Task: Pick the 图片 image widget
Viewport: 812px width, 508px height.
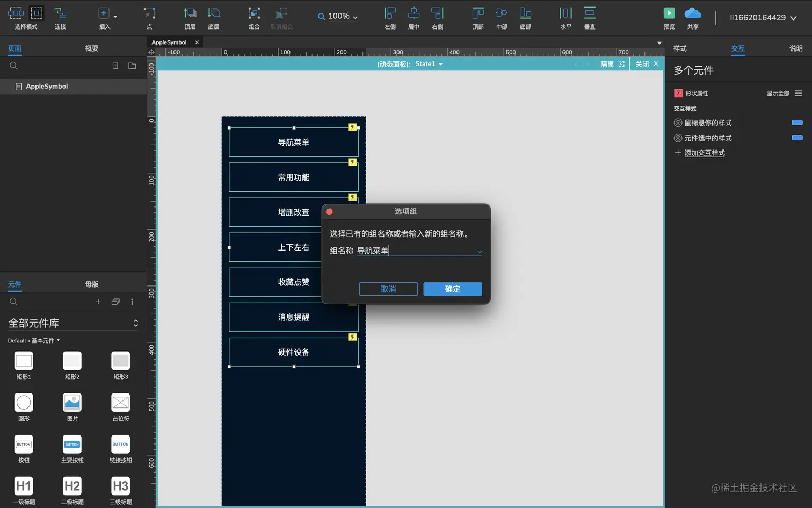Action: pos(72,407)
